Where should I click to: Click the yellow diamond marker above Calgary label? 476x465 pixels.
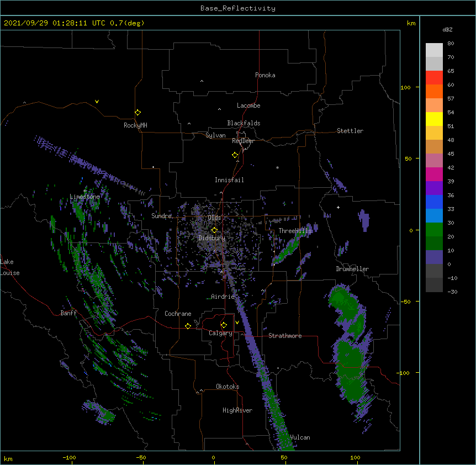tap(224, 325)
